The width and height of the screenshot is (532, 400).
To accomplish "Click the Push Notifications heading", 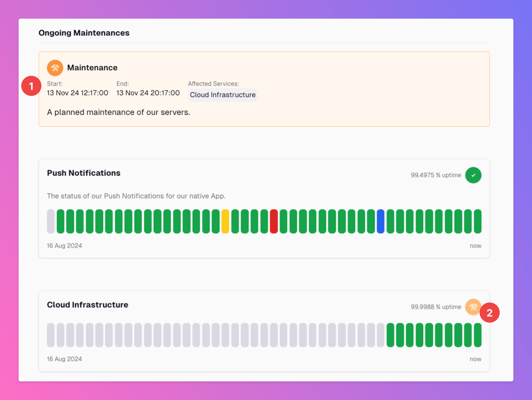I will [84, 173].
